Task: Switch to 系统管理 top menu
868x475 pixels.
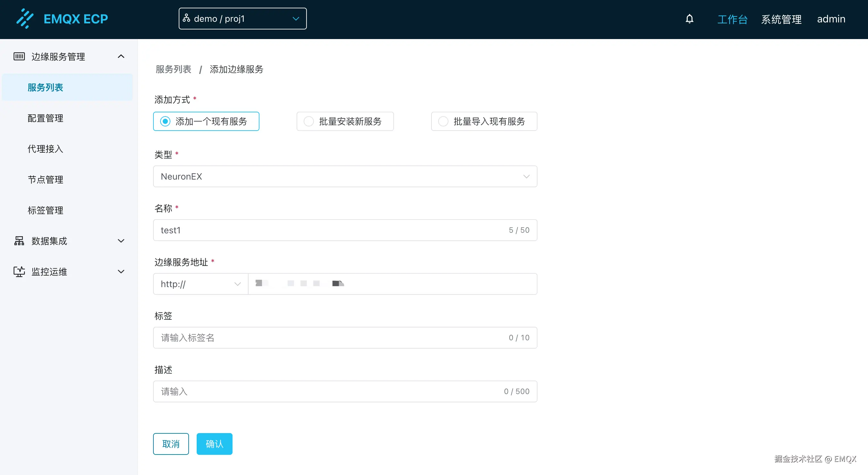Action: tap(782, 19)
